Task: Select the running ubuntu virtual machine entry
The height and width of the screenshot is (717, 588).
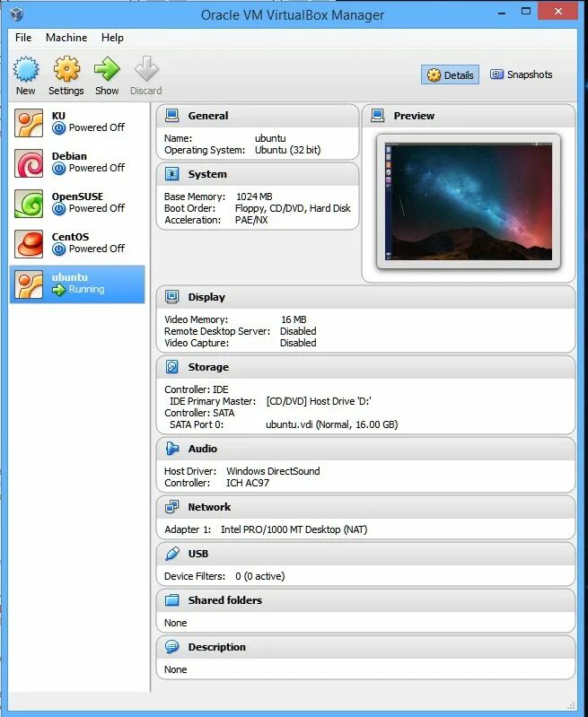Action: [x=77, y=284]
